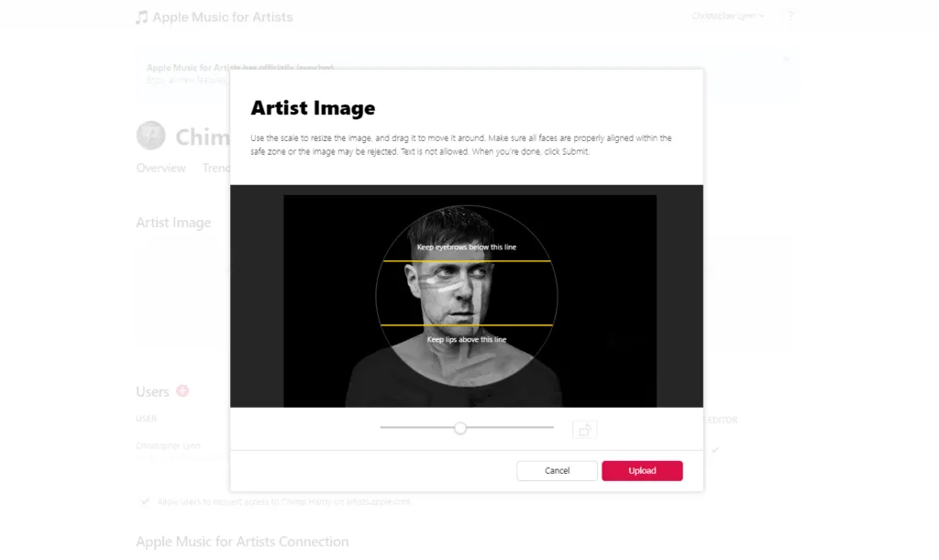Screen dimensions: 939x560
Task: Rotate the image using the rotate icon
Action: [584, 428]
